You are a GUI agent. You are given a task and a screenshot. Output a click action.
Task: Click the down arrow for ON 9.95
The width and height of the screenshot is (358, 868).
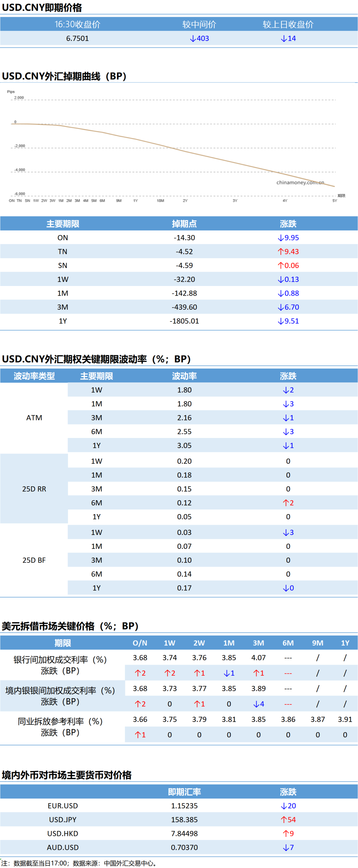[280, 238]
